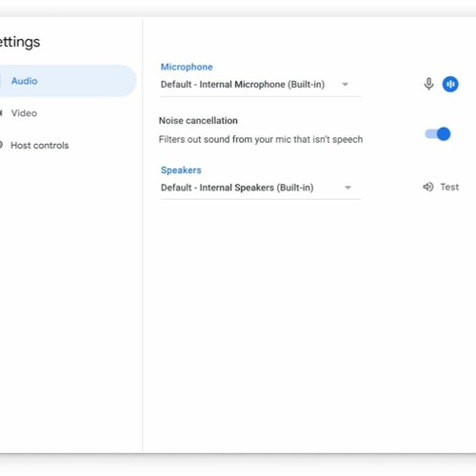Click the microphone icon next to Microphone dropdown
The image size is (476, 476).
(x=428, y=84)
